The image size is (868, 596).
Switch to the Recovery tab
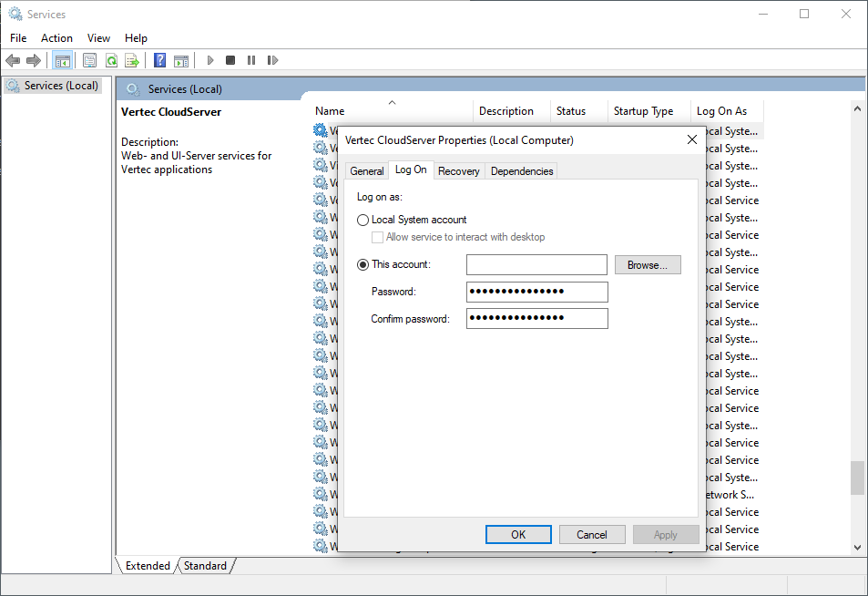pos(458,171)
